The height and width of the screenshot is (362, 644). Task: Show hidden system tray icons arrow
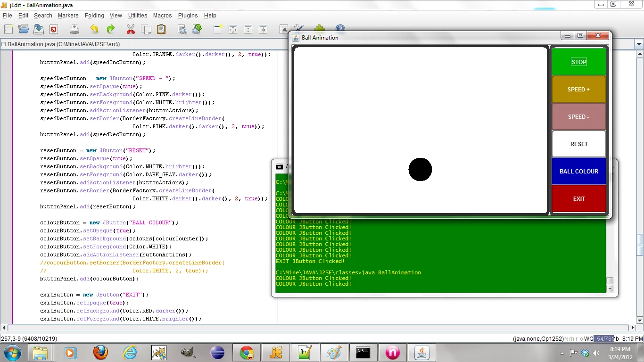562,353
